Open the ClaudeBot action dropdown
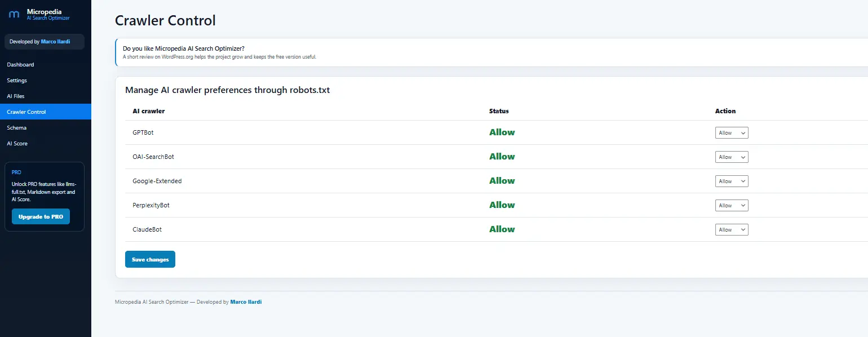Image resolution: width=868 pixels, height=337 pixels. [732, 230]
